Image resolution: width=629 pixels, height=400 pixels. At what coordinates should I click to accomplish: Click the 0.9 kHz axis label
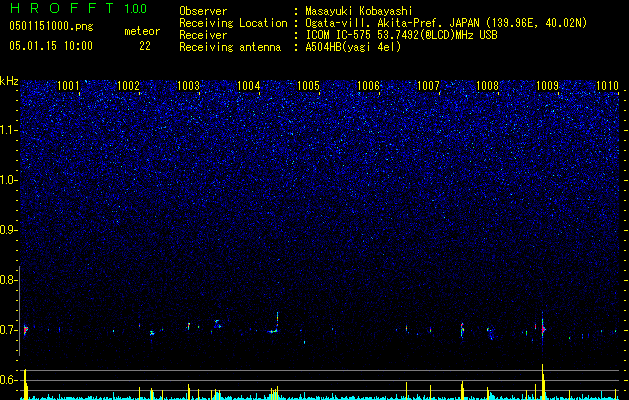coord(8,230)
